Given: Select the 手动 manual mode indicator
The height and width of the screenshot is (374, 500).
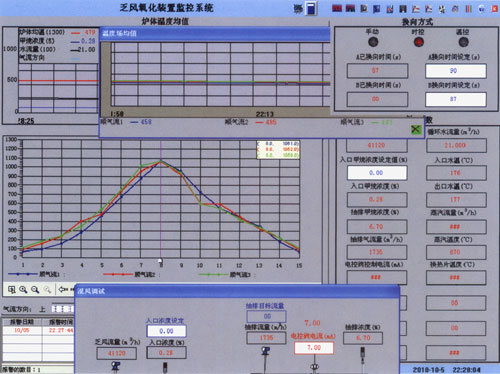Looking at the screenshot, I should coord(373,42).
